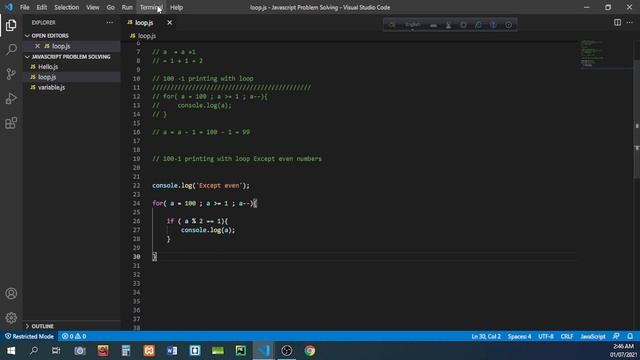
Task: Click the feedback icon in status bar
Action: [x=616, y=336]
